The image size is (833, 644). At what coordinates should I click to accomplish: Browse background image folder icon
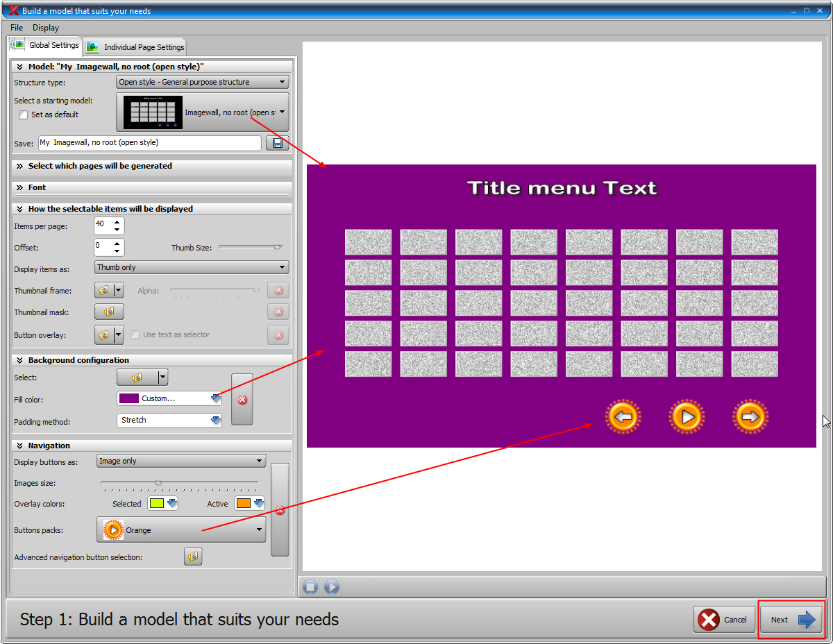[x=137, y=378]
